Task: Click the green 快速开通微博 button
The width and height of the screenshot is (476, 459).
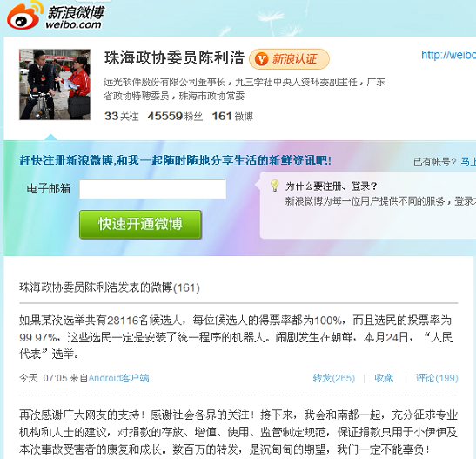Action: tap(140, 224)
